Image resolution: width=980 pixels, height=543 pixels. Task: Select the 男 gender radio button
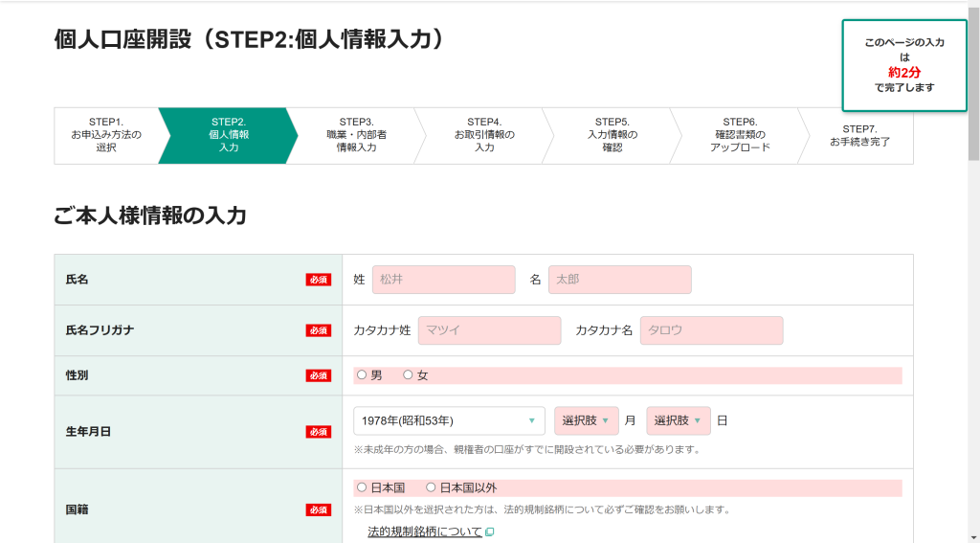click(362, 375)
